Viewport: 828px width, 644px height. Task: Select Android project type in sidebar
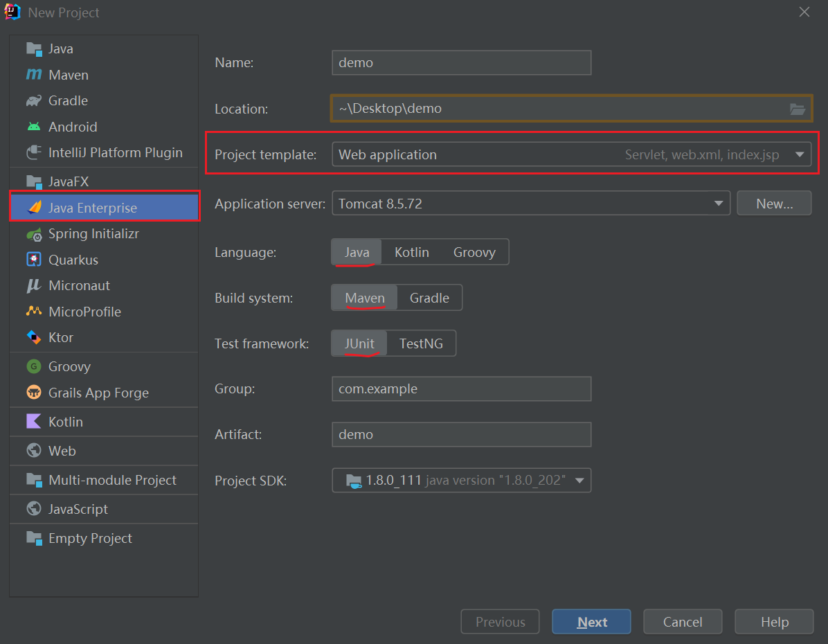[x=104, y=127]
